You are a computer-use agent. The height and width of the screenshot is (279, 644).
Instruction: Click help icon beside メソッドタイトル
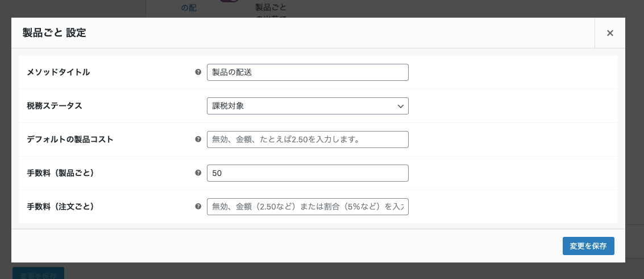click(198, 72)
